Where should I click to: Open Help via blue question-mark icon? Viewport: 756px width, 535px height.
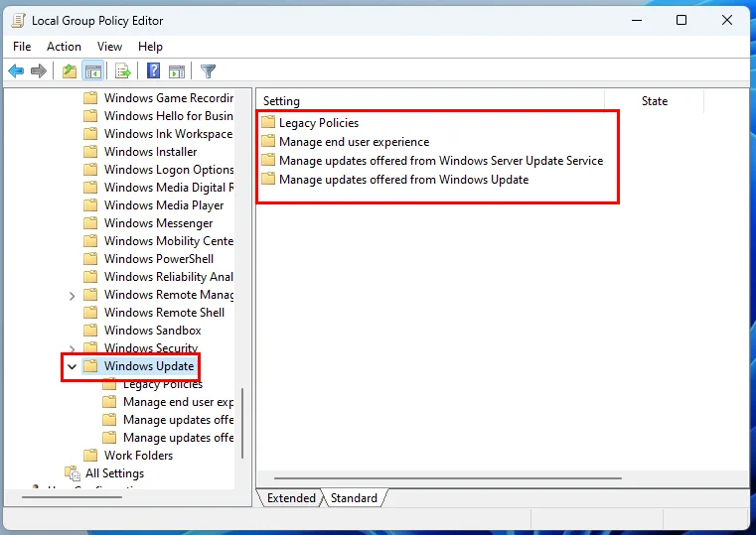tap(153, 70)
